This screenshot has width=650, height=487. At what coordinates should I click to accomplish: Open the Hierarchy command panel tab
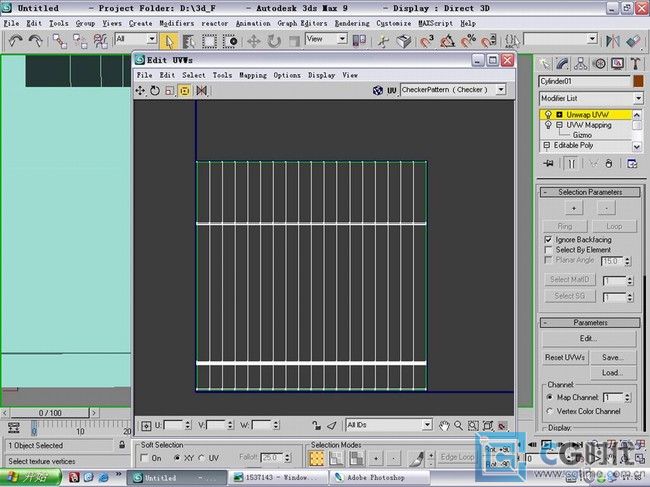point(581,63)
